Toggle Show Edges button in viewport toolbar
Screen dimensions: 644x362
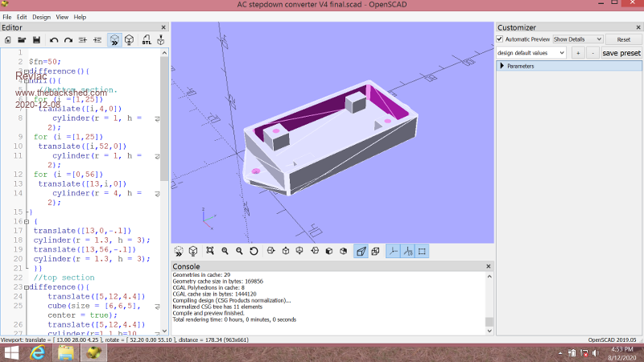422,251
